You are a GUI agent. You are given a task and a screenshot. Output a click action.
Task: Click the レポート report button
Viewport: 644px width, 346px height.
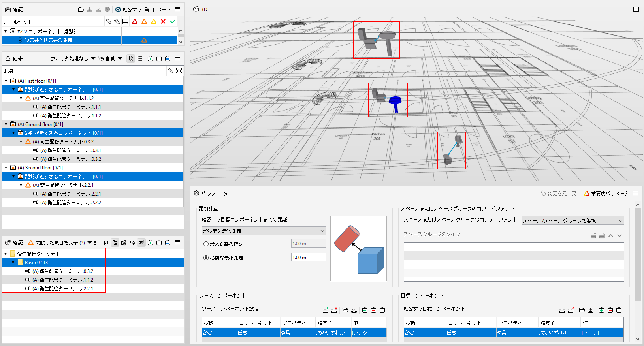point(157,9)
